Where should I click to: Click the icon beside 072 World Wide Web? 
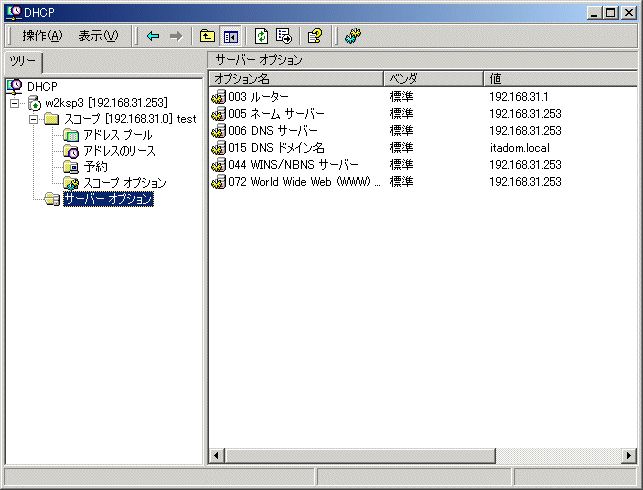click(219, 182)
